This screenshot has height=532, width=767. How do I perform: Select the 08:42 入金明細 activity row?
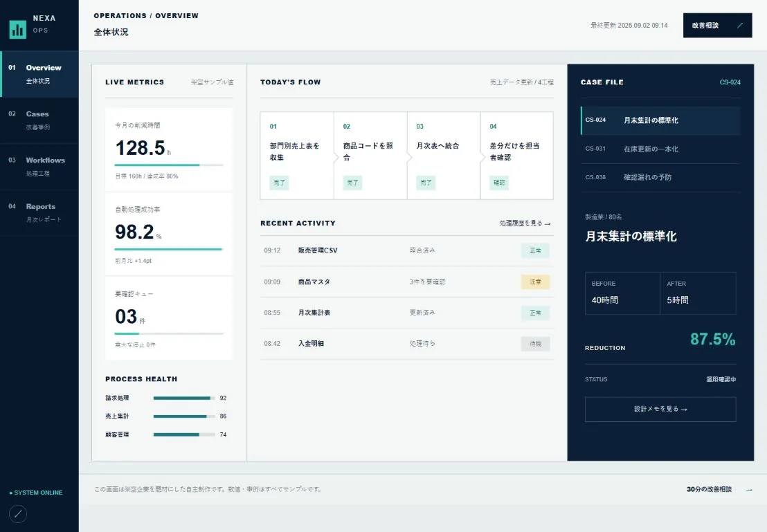pos(407,344)
